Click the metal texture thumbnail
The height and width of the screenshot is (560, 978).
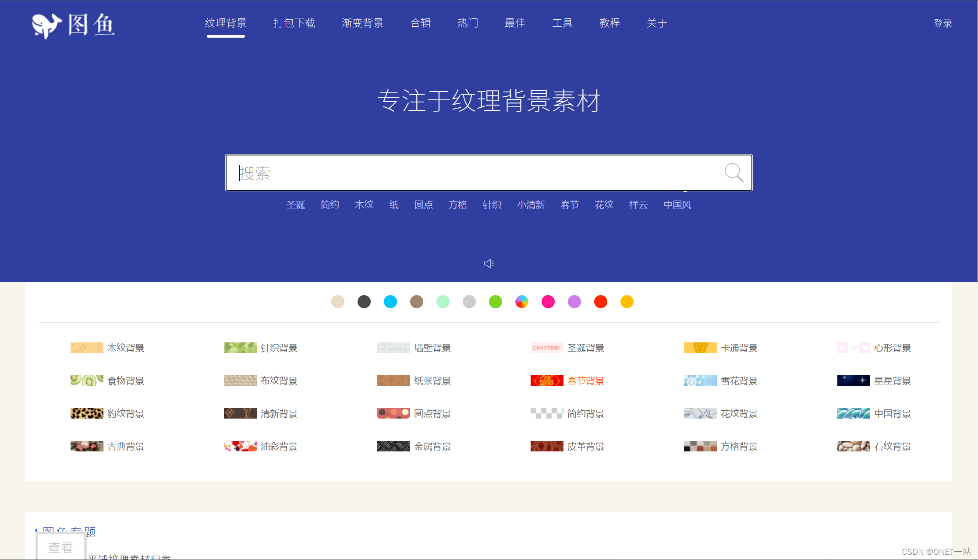click(x=393, y=446)
